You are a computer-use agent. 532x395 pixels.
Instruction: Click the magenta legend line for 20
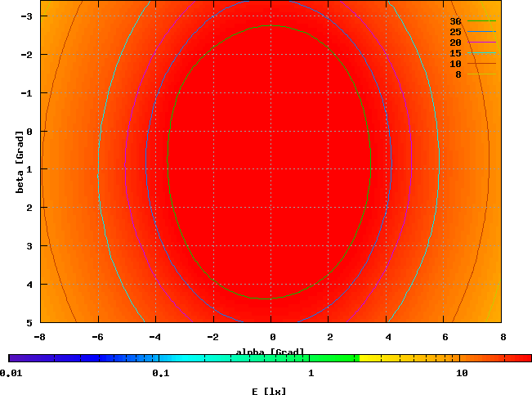tap(482, 43)
